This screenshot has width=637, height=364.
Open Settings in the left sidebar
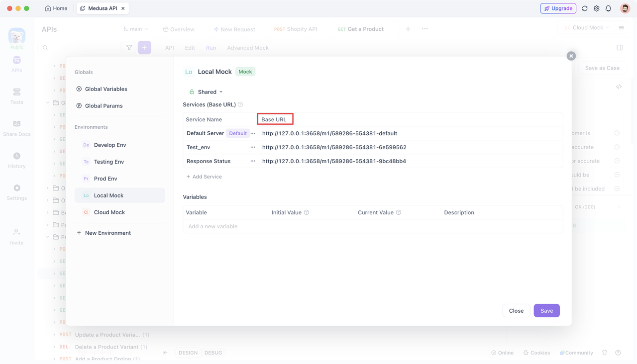click(17, 192)
